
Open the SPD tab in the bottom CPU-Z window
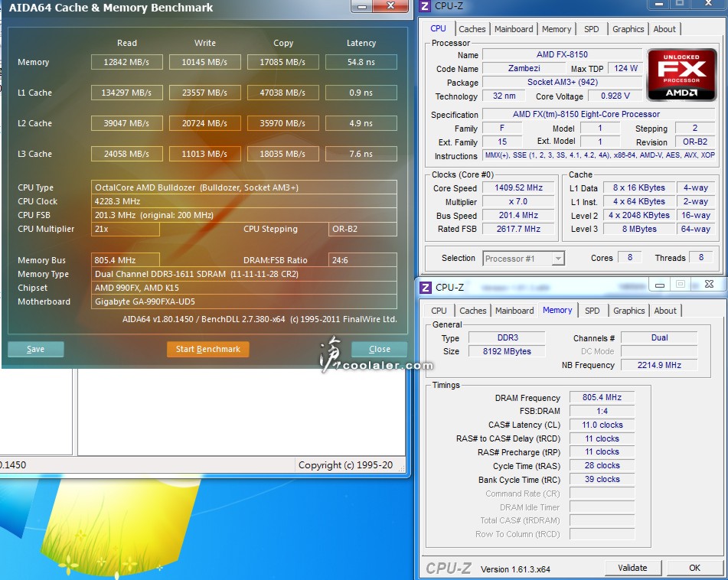tap(592, 311)
